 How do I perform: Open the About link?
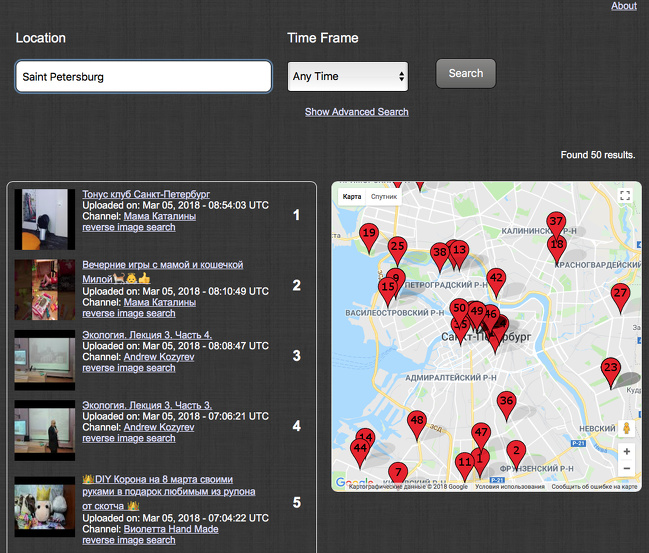pyautogui.click(x=623, y=6)
